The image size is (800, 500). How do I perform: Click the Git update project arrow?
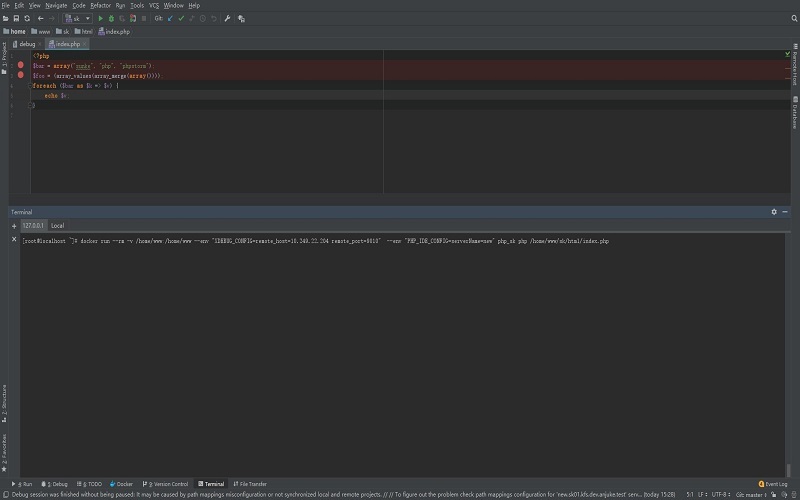pos(170,18)
